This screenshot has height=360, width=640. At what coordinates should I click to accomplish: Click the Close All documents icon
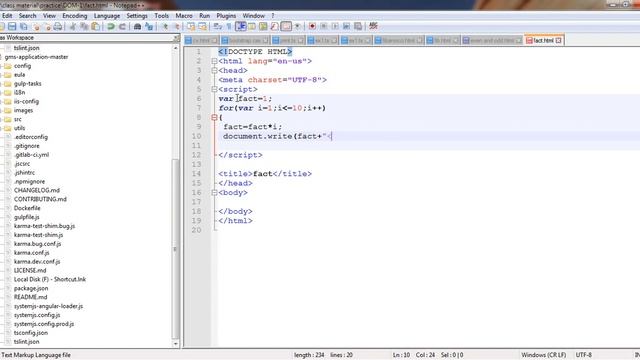point(48,27)
